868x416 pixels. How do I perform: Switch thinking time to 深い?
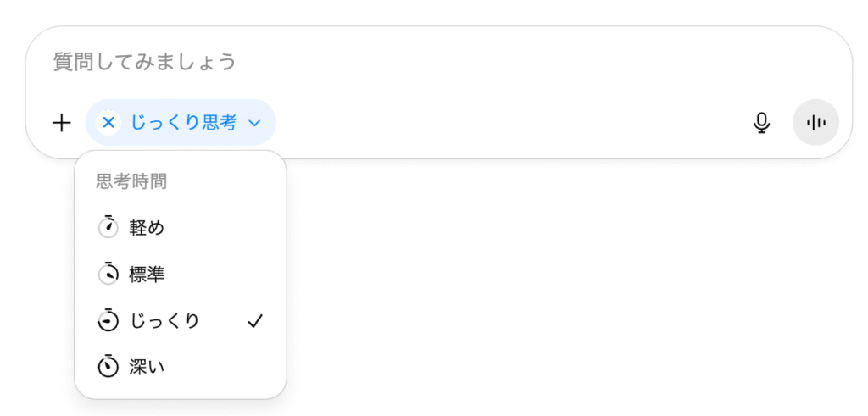point(147,367)
